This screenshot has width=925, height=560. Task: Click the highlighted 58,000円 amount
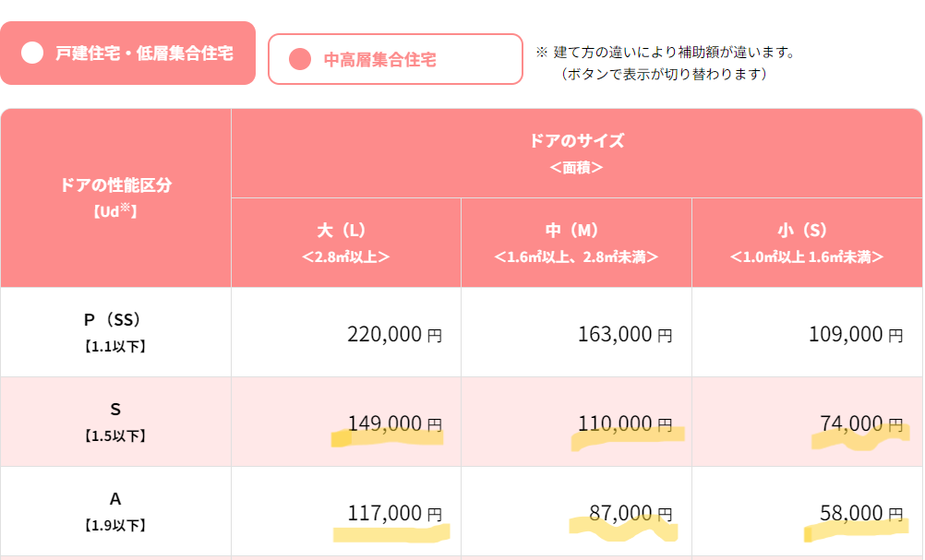click(x=861, y=514)
